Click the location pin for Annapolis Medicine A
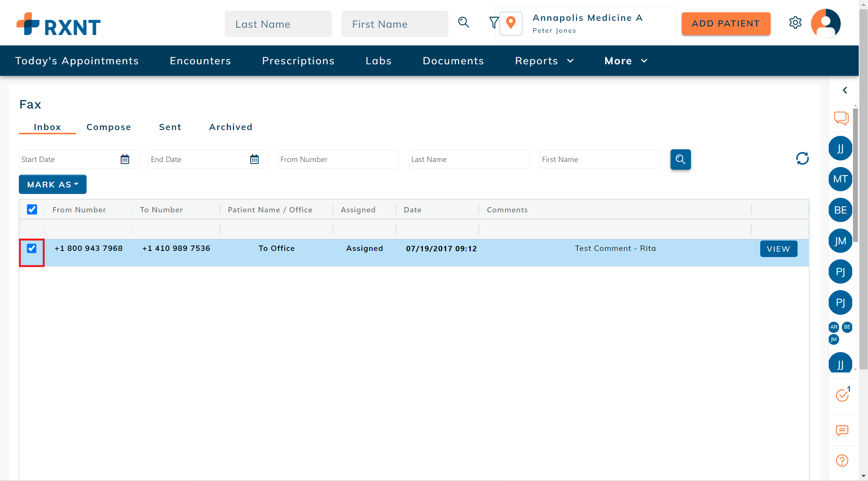Screen dimensions: 868x481 pos(511,23)
